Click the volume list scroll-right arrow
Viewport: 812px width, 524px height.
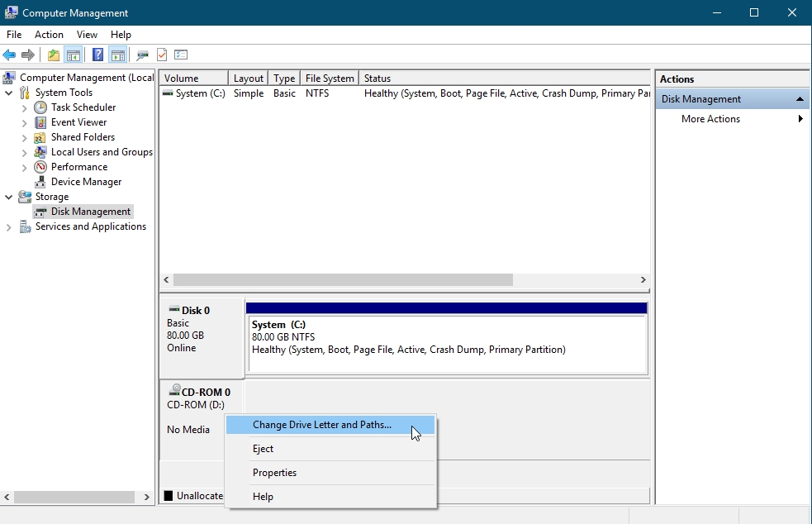(x=643, y=280)
